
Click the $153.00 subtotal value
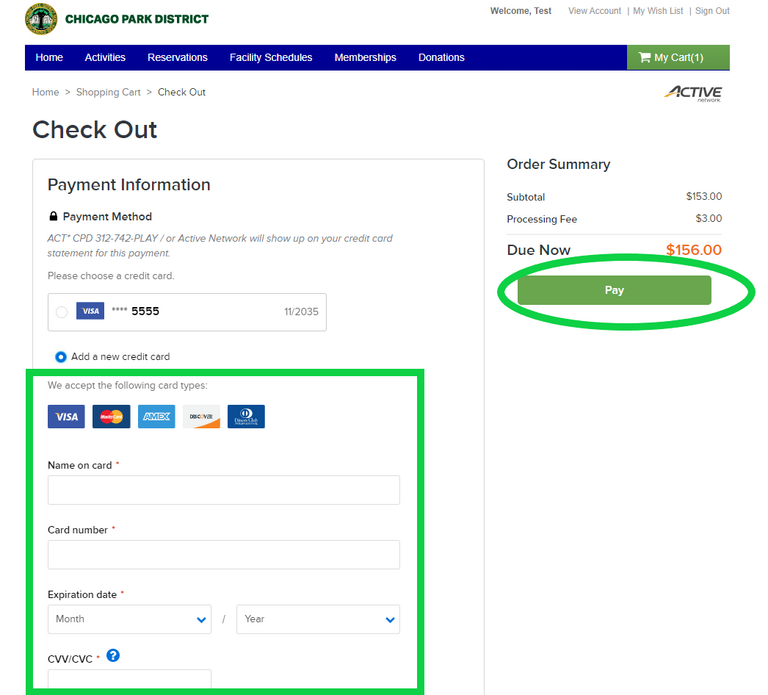(704, 196)
